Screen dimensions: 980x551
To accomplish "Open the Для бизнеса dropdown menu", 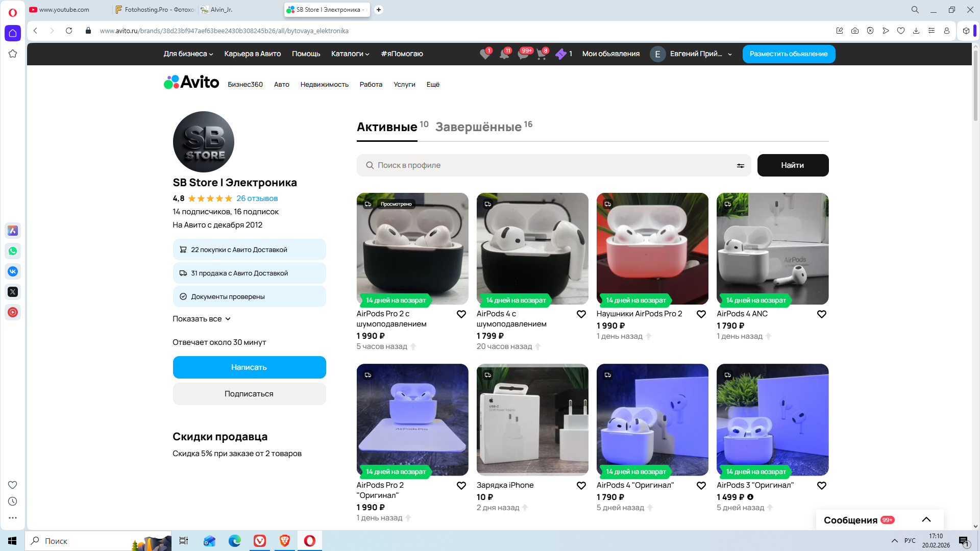I will click(188, 54).
